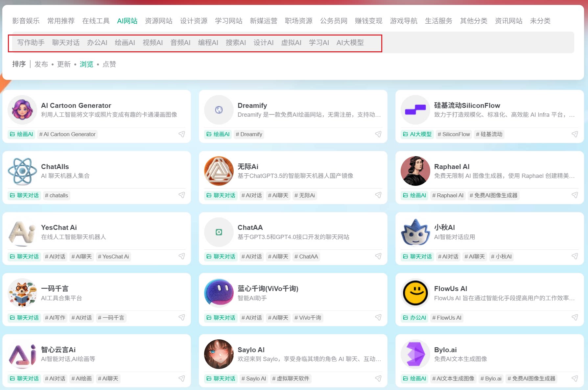Click the share icon on ChatAA card

click(378, 256)
